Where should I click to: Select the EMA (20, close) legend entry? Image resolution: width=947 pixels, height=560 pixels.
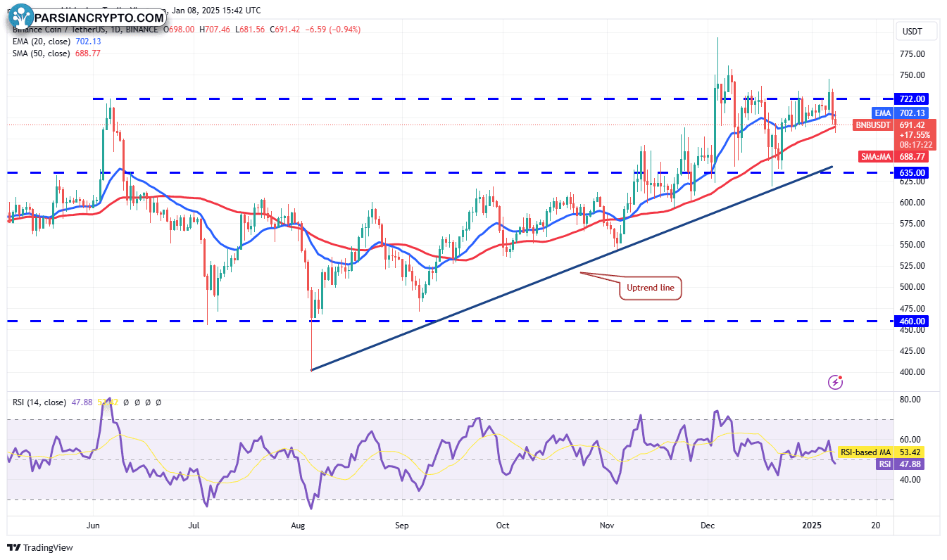pos(56,42)
